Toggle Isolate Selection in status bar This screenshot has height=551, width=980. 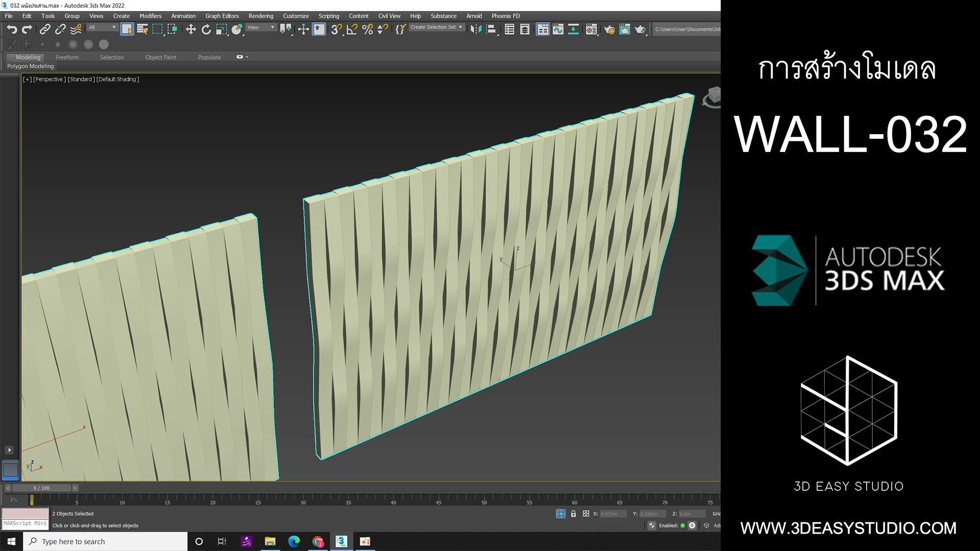(560, 514)
